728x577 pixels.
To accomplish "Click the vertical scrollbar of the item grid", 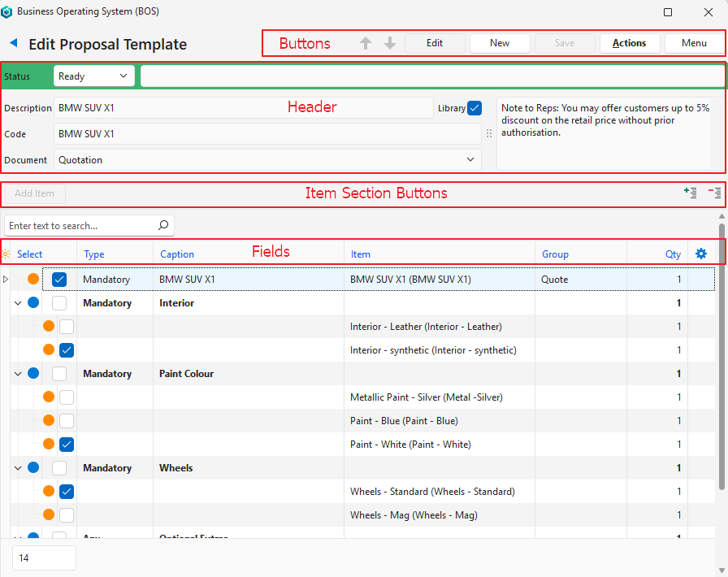I will (721, 366).
